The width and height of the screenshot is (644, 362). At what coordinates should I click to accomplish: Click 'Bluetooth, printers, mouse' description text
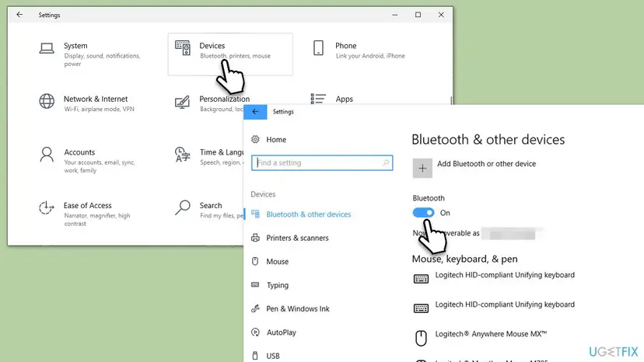[236, 56]
